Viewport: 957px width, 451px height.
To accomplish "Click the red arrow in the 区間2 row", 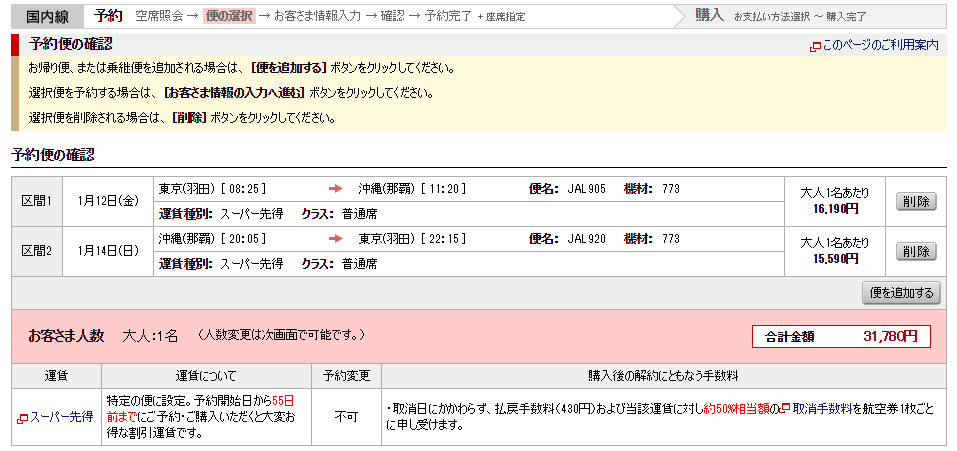I will point(336,239).
